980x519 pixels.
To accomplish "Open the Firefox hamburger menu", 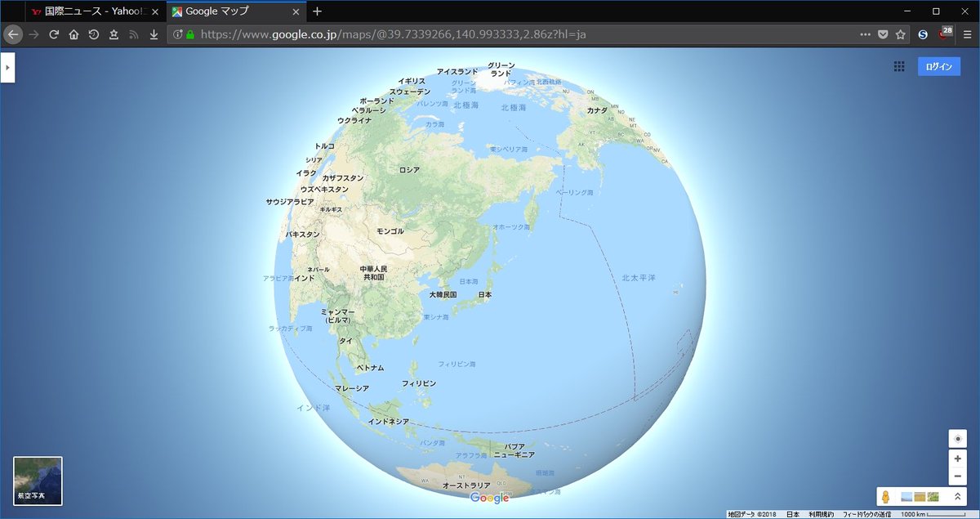I will 967,34.
